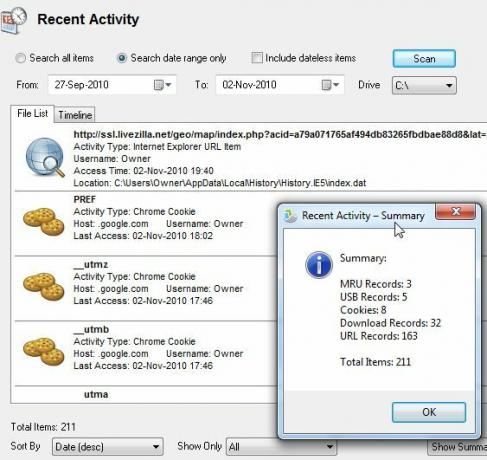Viewport: 487px width, 460px height.
Task: Select the __utmz cookie icon
Action: click(44, 286)
